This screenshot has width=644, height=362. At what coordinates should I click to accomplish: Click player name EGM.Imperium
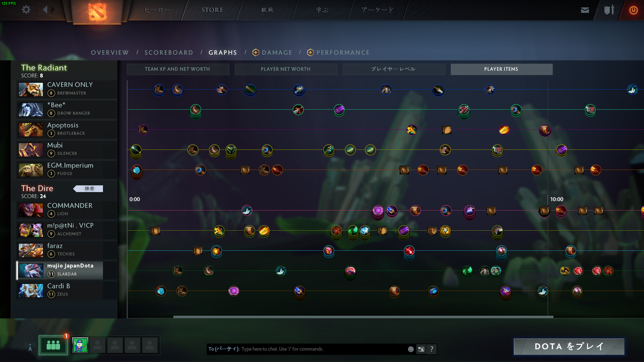point(70,165)
